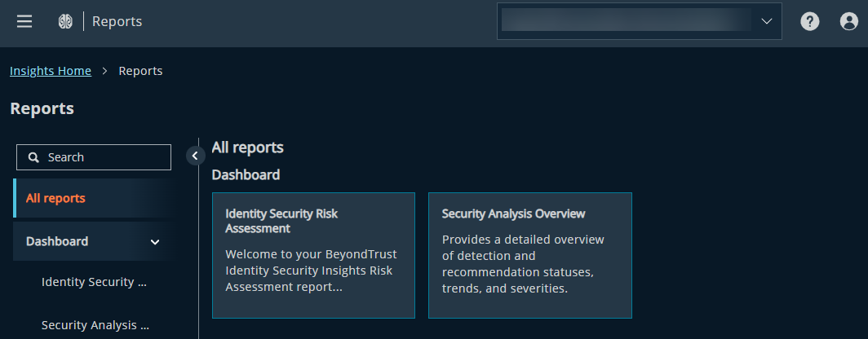Click the Reports page heading

[x=42, y=108]
